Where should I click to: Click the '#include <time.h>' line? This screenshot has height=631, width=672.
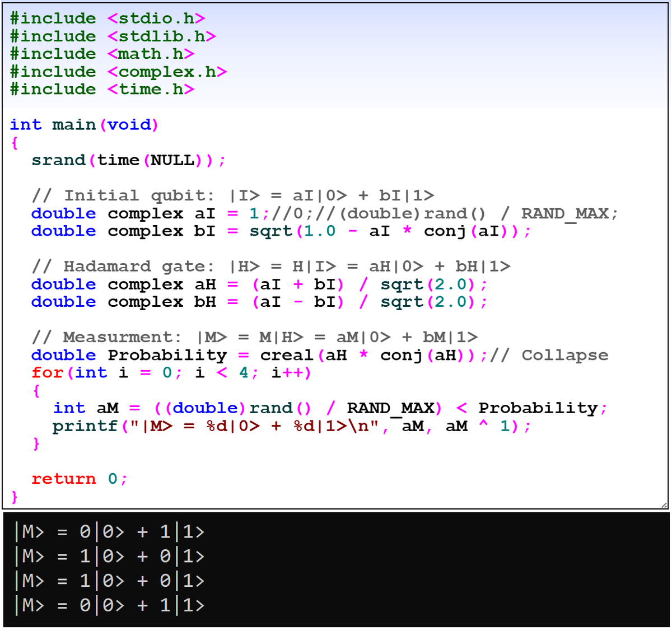click(102, 89)
